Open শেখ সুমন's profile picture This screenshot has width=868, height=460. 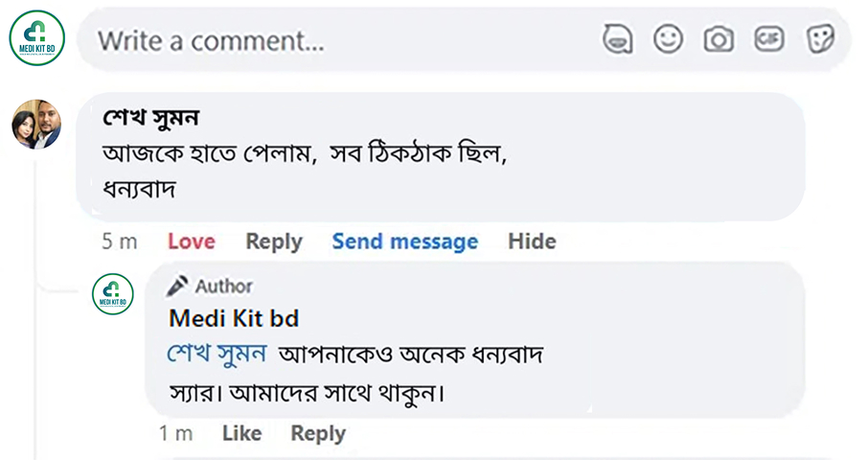36,125
